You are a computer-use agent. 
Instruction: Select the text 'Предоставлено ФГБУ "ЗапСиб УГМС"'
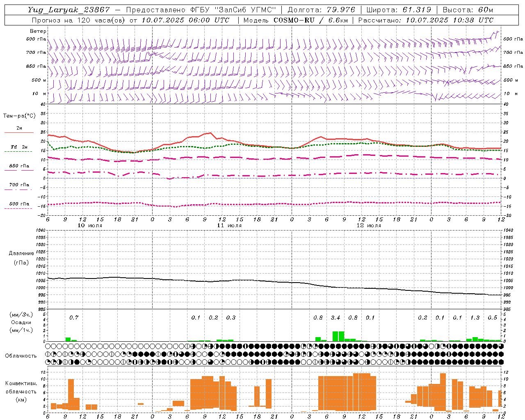point(201,10)
